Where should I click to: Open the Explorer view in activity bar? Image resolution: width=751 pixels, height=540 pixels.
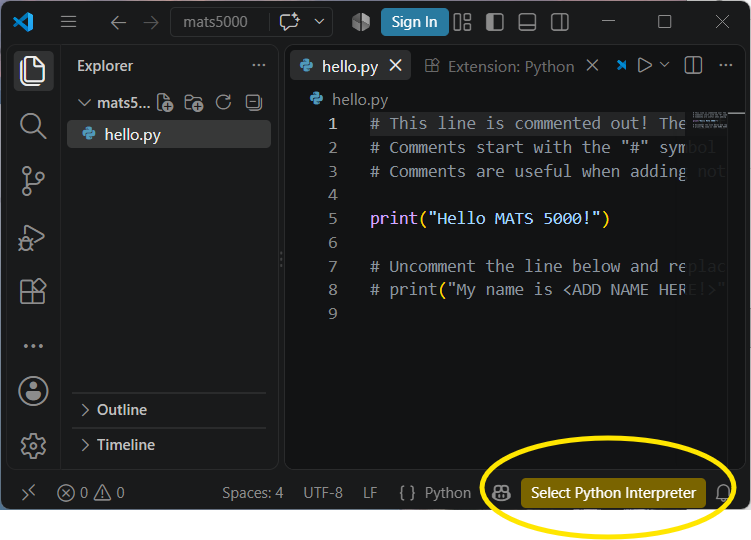[x=33, y=71]
